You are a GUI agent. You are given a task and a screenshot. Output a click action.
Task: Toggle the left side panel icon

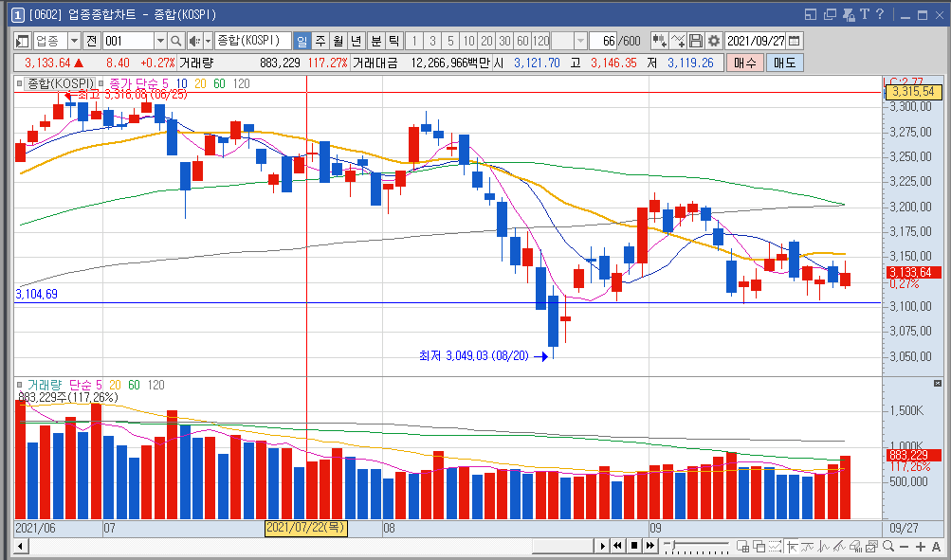23,41
